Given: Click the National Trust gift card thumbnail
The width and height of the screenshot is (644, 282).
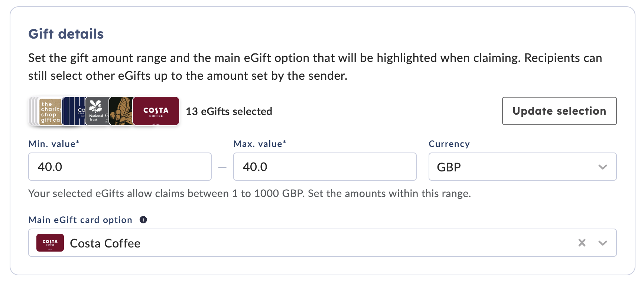Looking at the screenshot, I should point(97,111).
